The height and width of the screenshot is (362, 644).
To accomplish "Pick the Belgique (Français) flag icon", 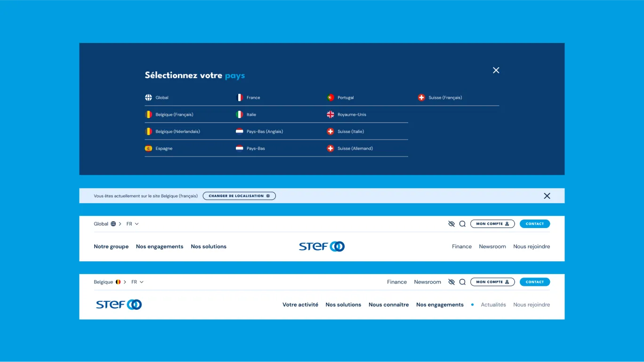I will 148,115.
